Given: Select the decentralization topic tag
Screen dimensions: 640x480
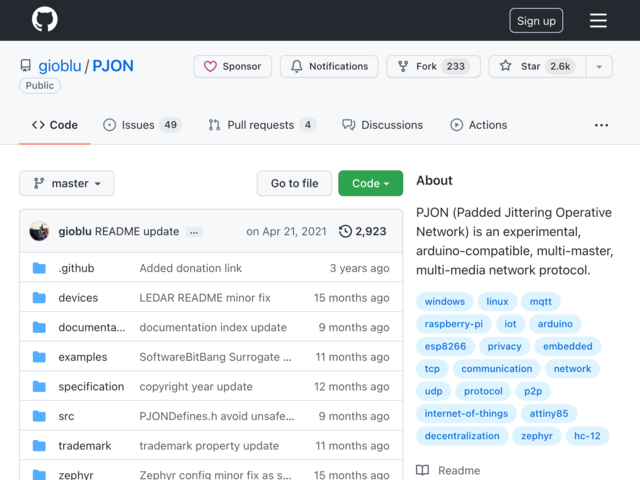Looking at the screenshot, I should click(462, 436).
